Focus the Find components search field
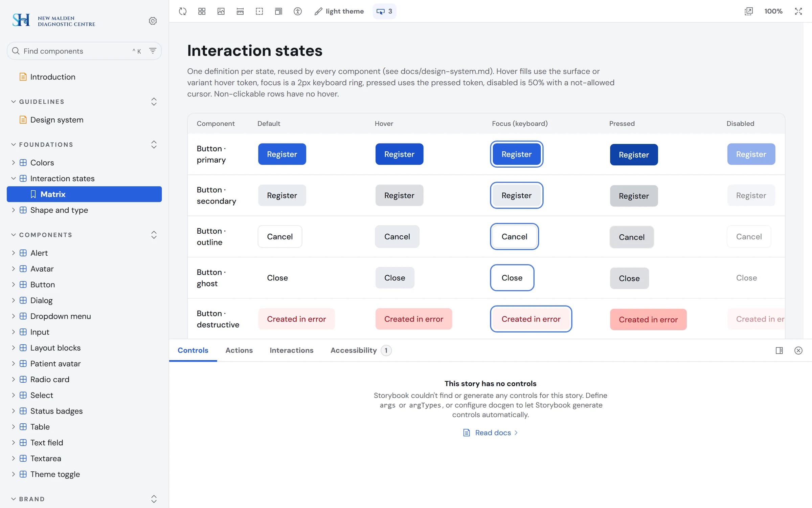 point(84,51)
